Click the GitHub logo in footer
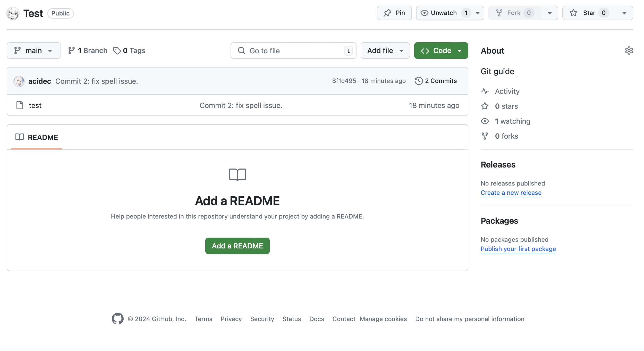644x351 pixels. (x=117, y=319)
